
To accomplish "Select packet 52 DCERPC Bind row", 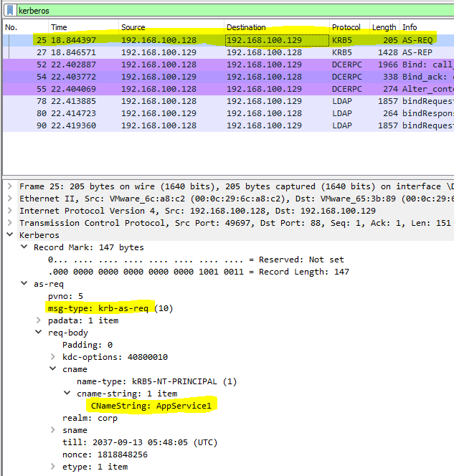I will tap(215, 65).
